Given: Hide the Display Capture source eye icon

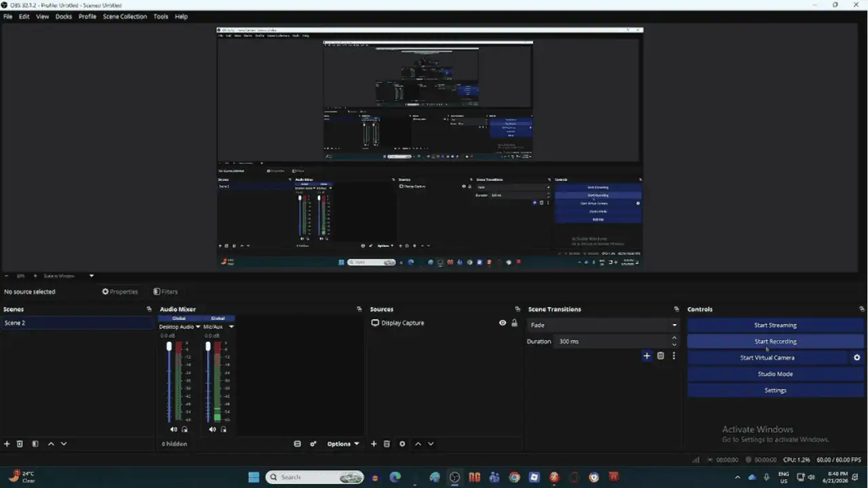Looking at the screenshot, I should pyautogui.click(x=502, y=323).
